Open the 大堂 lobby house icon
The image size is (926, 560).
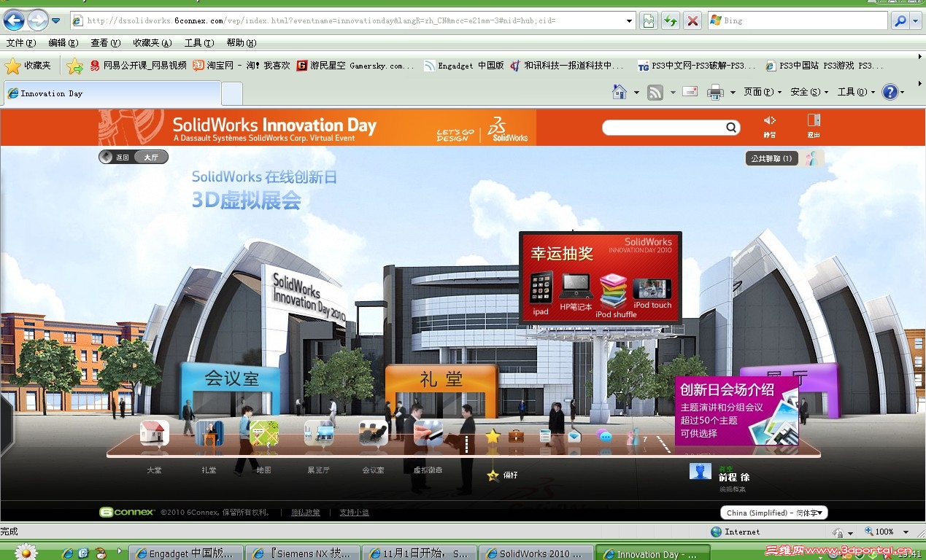[154, 433]
